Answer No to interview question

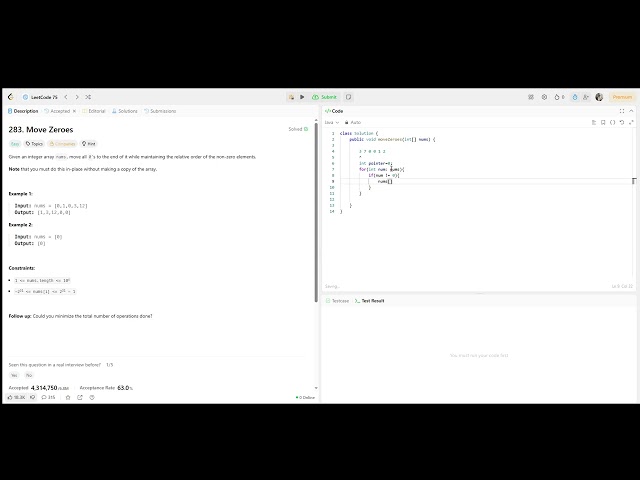29,375
